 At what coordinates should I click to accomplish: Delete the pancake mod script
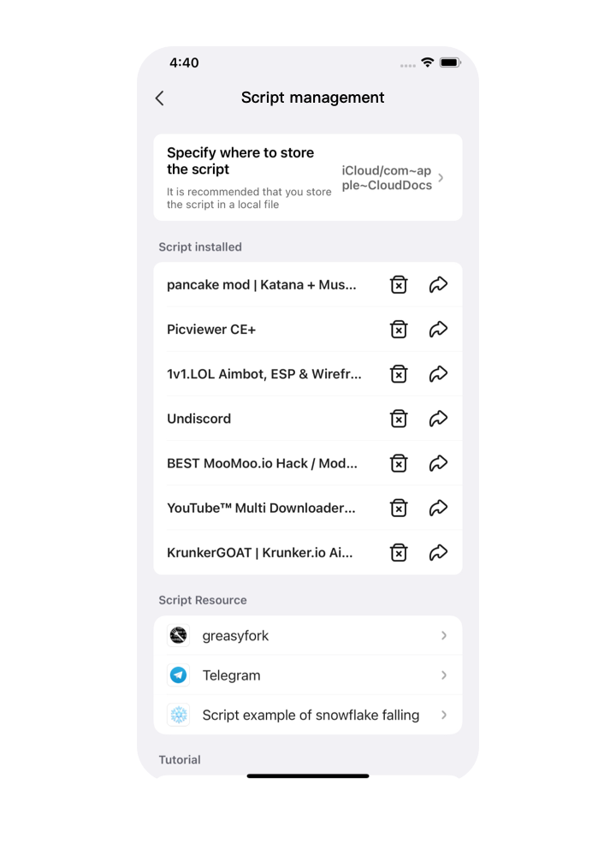click(399, 285)
